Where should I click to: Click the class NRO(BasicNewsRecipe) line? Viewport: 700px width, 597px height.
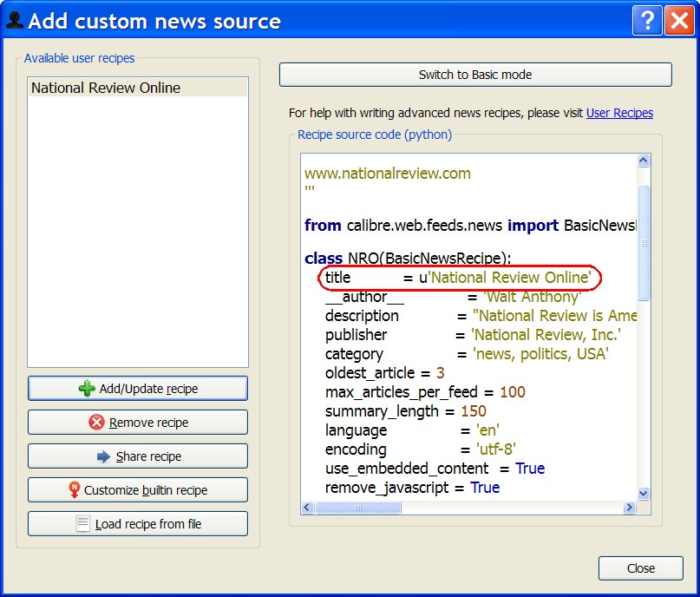(408, 258)
